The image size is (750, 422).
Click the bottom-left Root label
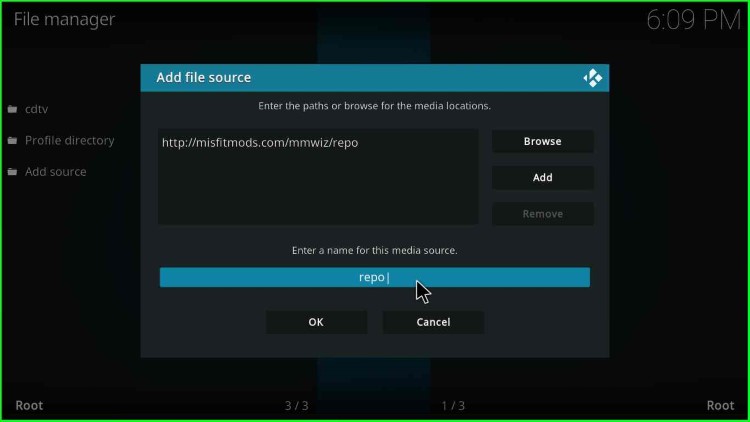tap(29, 405)
